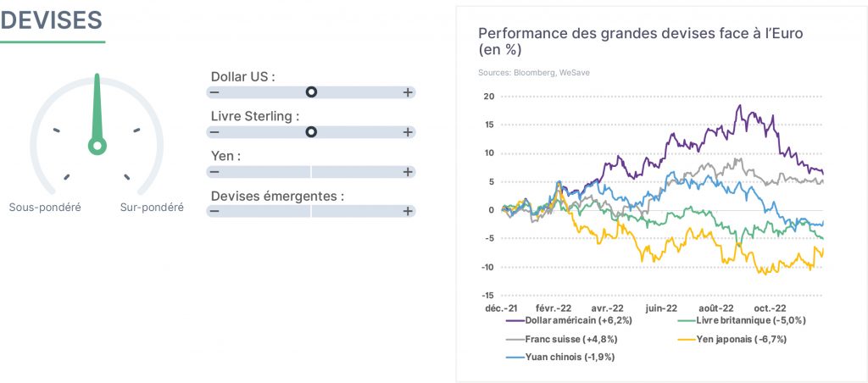This screenshot has height=383, width=868.
Task: Click the plus icon on Devises émergentes slider
Action: [408, 211]
